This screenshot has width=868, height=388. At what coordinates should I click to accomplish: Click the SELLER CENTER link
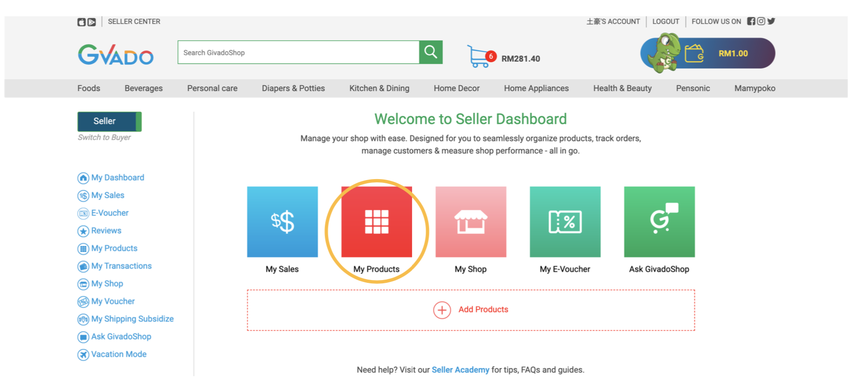coord(134,21)
